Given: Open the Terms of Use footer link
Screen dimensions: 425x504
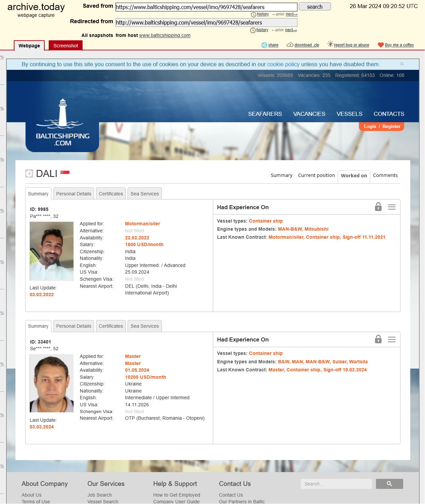Looking at the screenshot, I should click(x=36, y=501).
